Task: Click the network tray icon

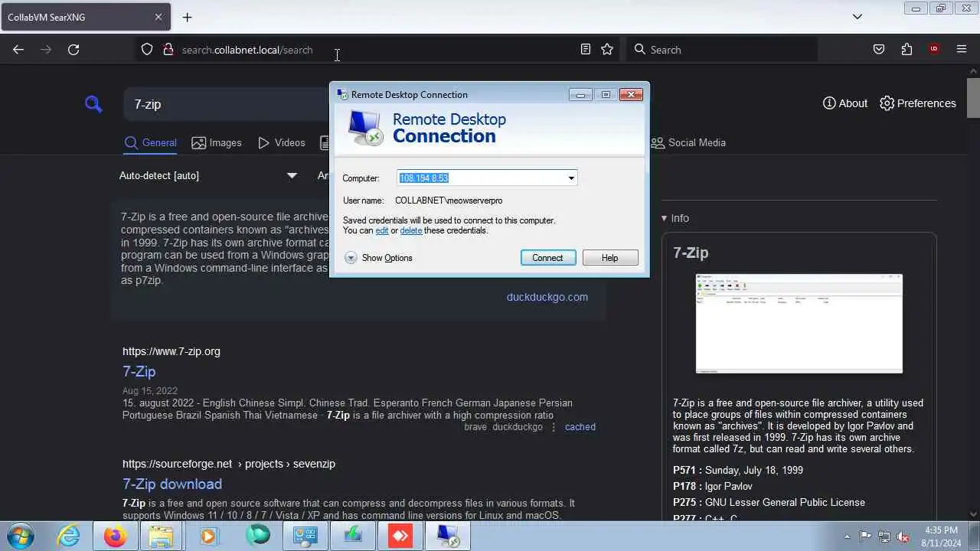Action: coord(884,536)
